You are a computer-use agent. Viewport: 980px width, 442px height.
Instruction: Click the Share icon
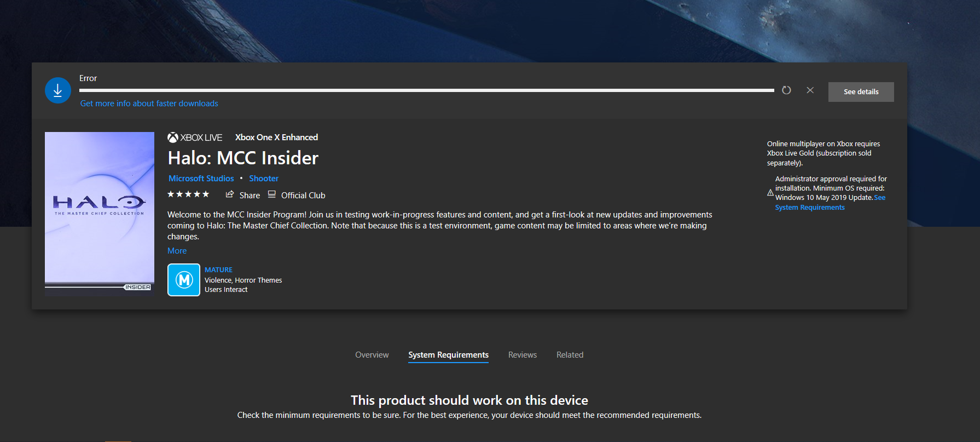[230, 194]
